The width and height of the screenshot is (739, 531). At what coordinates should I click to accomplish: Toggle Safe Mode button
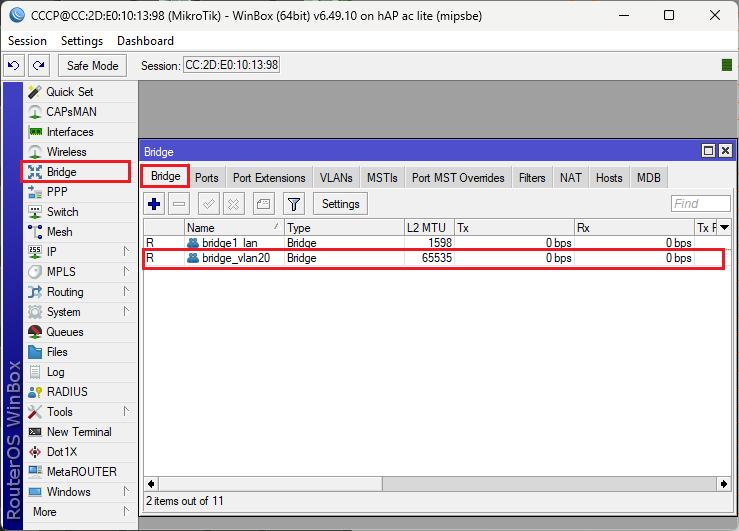[x=92, y=65]
